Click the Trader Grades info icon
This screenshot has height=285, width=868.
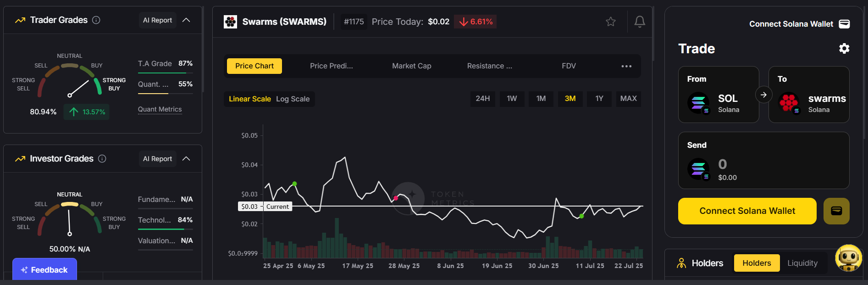pos(96,20)
